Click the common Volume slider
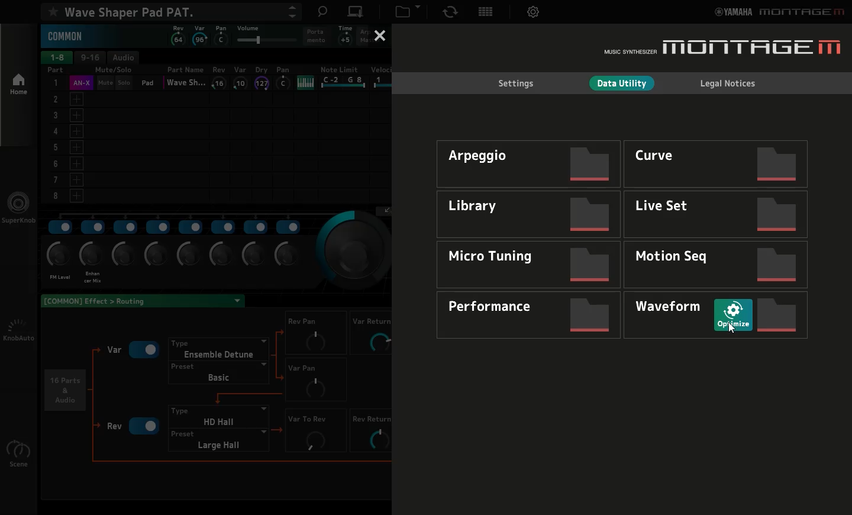Screen dimensions: 852x515 261,40
